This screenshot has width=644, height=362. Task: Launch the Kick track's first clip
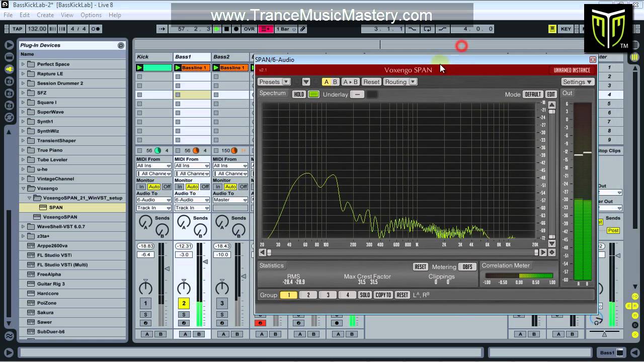140,68
